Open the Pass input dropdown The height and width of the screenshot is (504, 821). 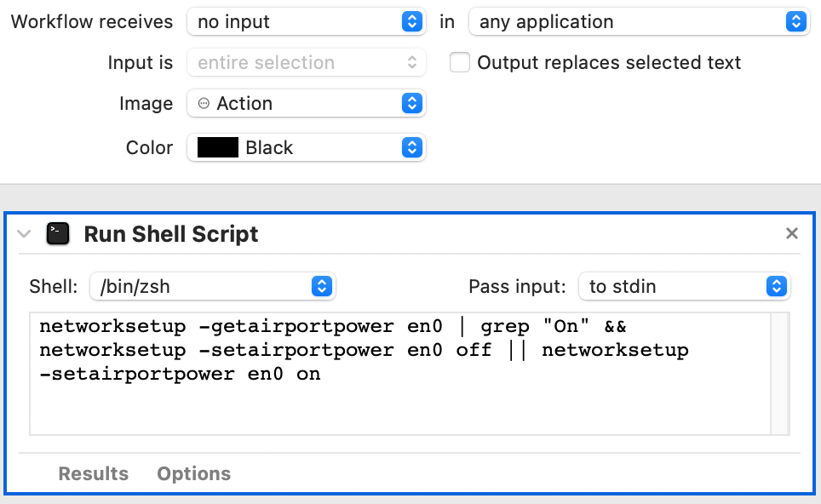tap(684, 287)
